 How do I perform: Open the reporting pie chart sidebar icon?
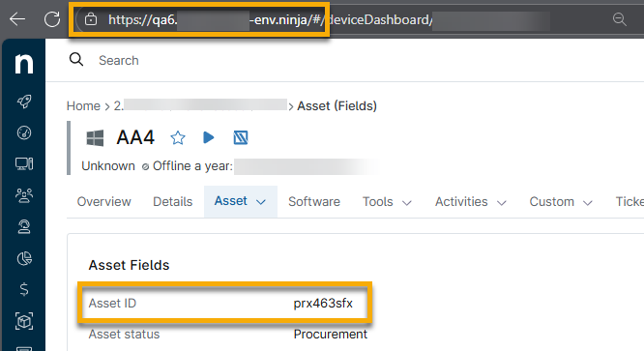(x=24, y=258)
